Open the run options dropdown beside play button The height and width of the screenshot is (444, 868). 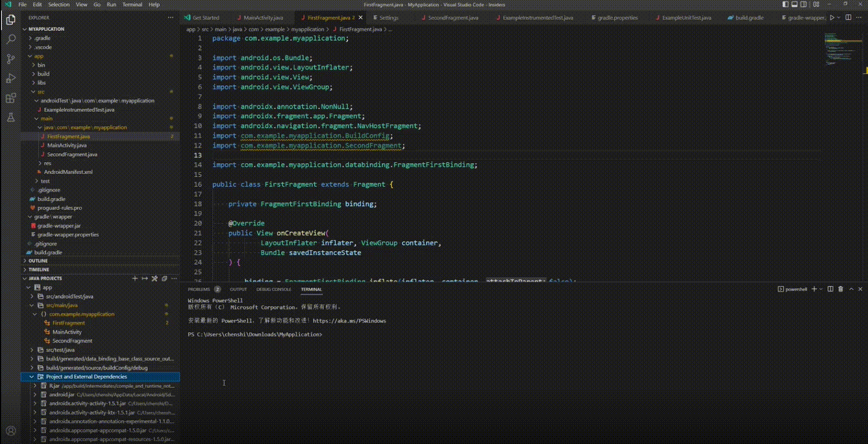(x=839, y=17)
